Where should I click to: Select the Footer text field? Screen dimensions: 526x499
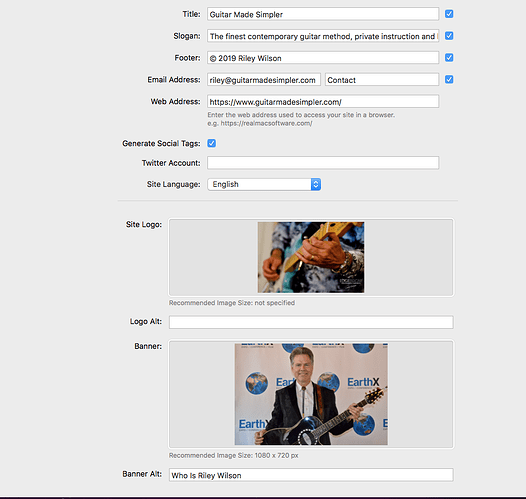coord(323,58)
